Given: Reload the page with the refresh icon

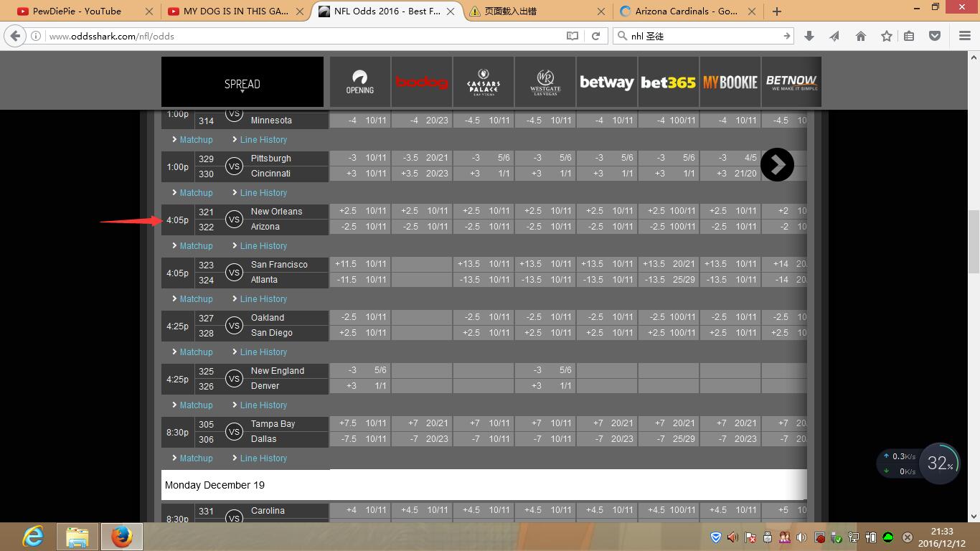Looking at the screenshot, I should 595,36.
